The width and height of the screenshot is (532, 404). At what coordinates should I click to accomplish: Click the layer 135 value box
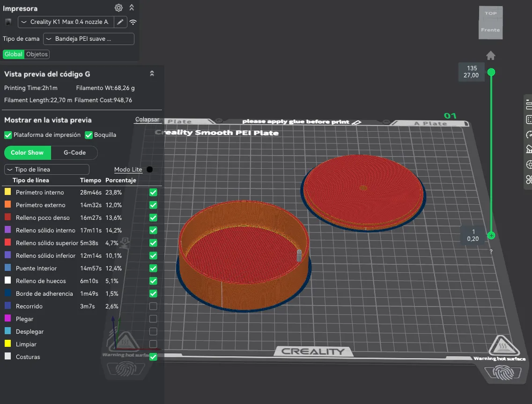472,72
